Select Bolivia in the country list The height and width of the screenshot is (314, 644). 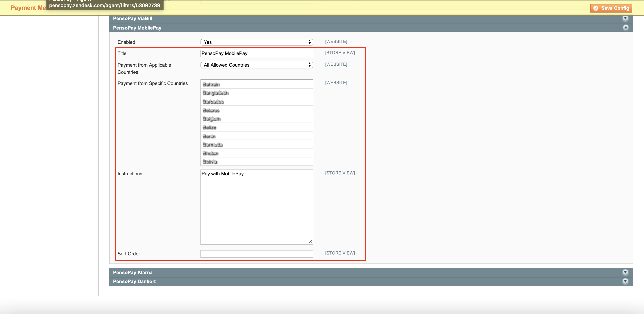(x=257, y=162)
